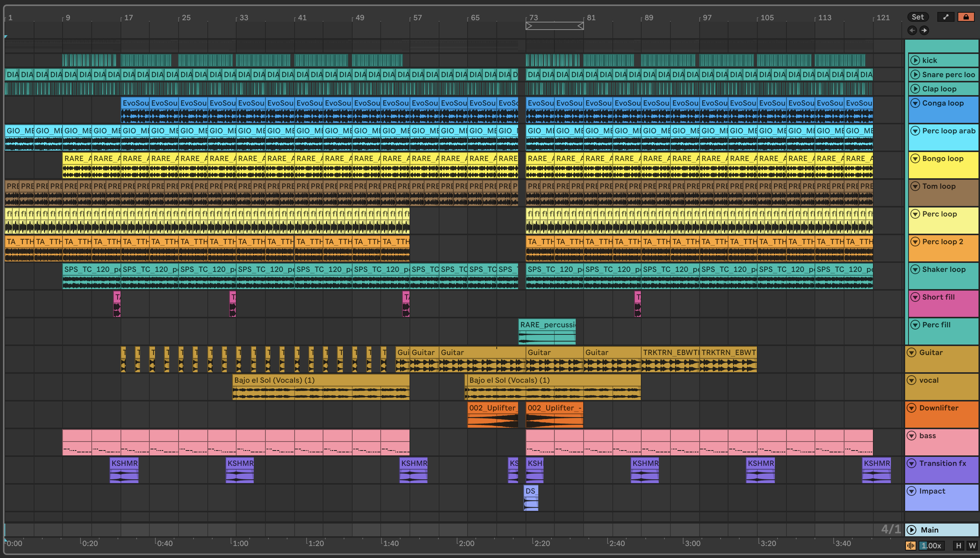Click the kick track title
Viewport: 980px width, 558px height.
click(x=929, y=60)
